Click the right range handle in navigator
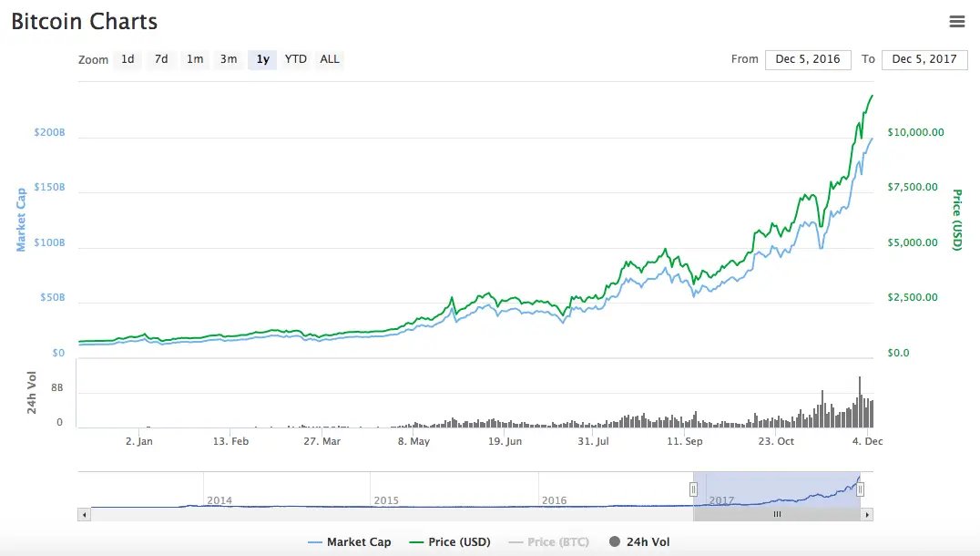The height and width of the screenshot is (556, 980). (860, 489)
